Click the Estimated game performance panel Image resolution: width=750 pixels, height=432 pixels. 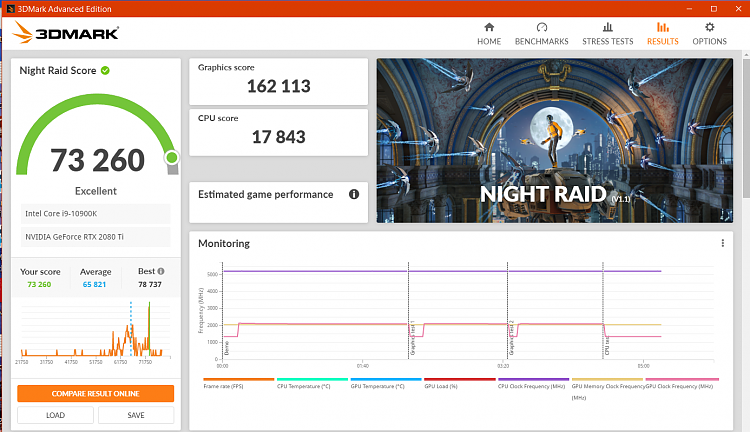[278, 202]
